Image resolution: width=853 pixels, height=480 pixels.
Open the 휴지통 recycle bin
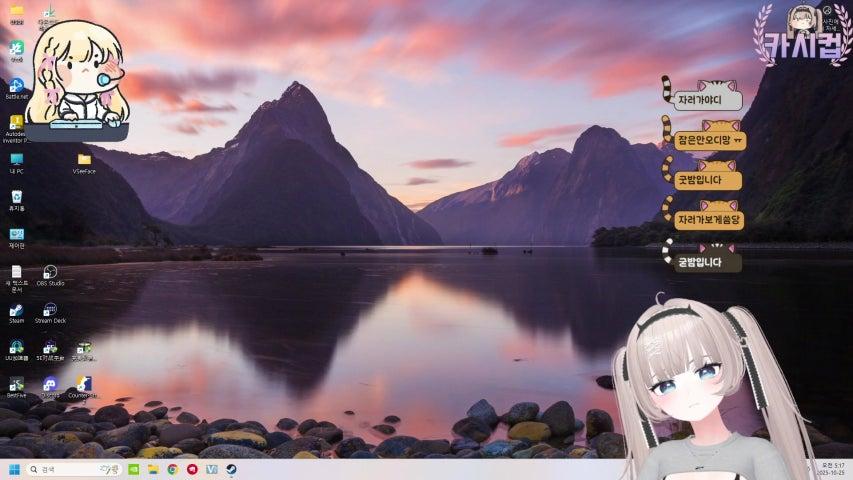coord(16,197)
